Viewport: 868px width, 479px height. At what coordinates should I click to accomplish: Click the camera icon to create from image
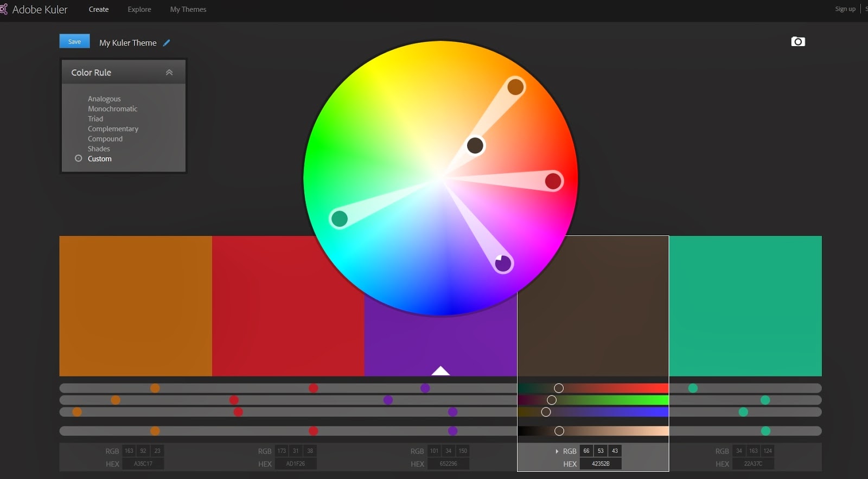[798, 42]
